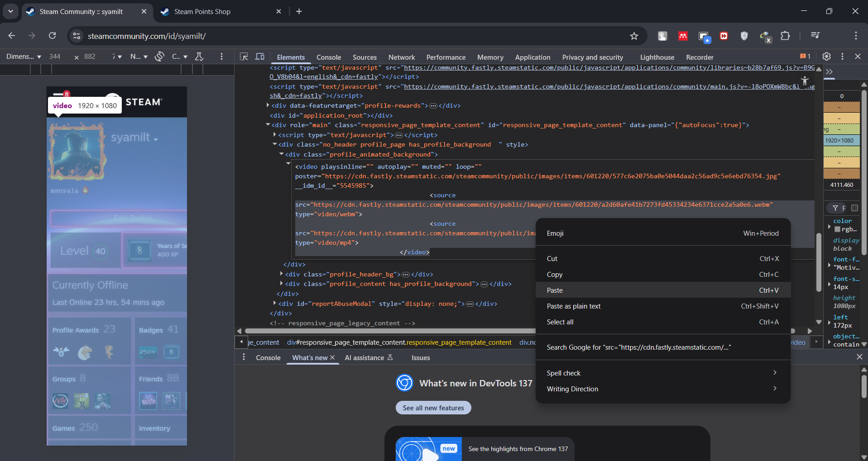Close the What's new drawer tab

point(332,357)
